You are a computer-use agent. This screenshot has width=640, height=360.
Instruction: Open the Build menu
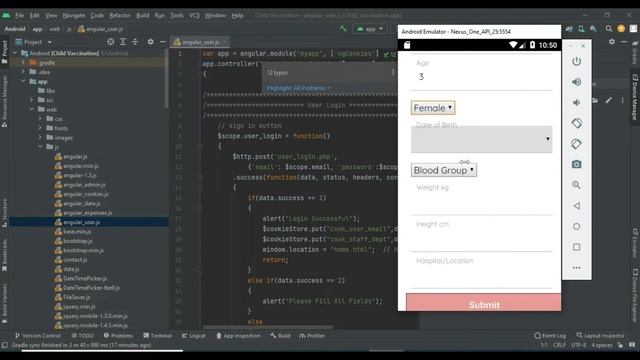(x=142, y=16)
